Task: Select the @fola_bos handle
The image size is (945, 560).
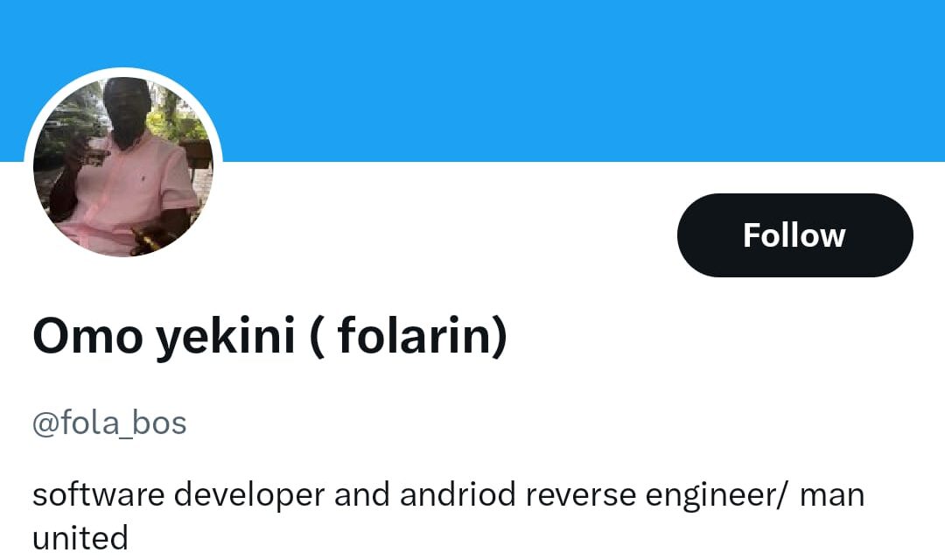Action: pos(109,423)
